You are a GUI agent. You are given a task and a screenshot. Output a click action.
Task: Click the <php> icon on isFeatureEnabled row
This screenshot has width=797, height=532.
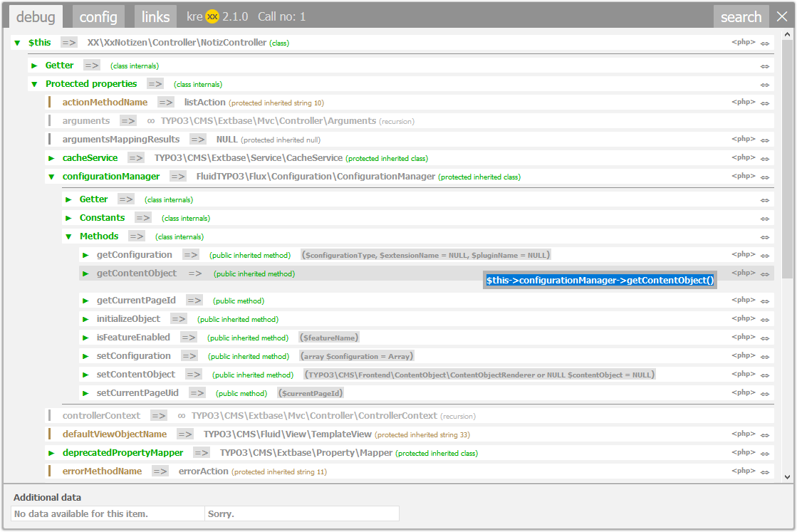tap(743, 338)
